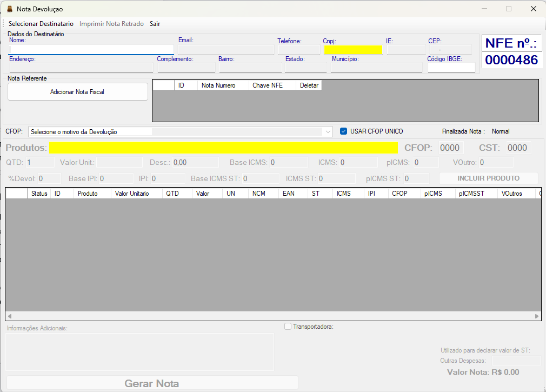Click the left scroll arrow of products grid

pos(10,316)
